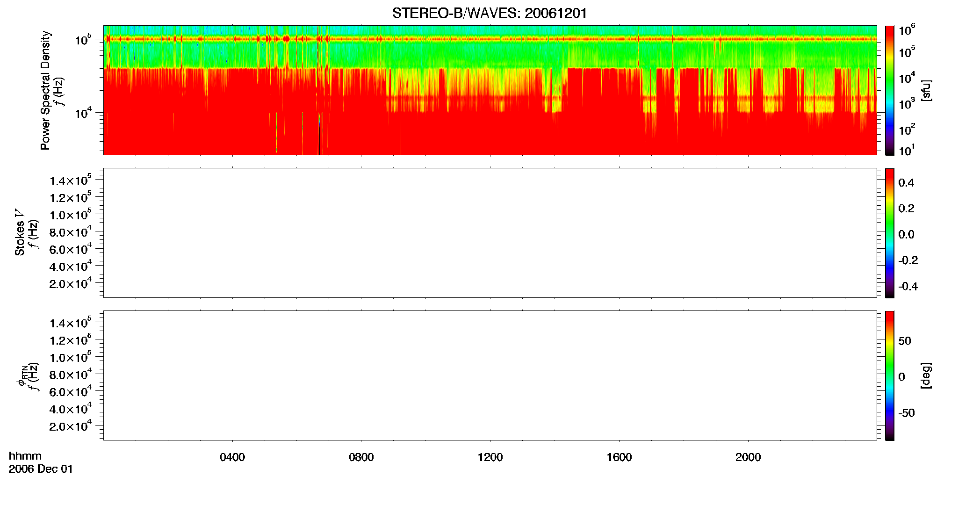Click the hhmm time format label

[x=25, y=456]
